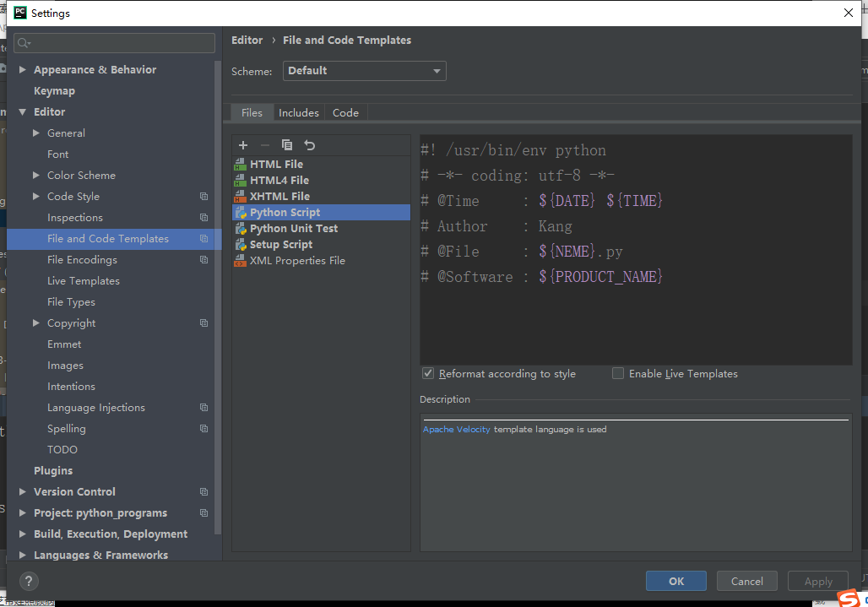Expand Appearance & Behavior section
This screenshot has height=607, width=868.
point(23,70)
